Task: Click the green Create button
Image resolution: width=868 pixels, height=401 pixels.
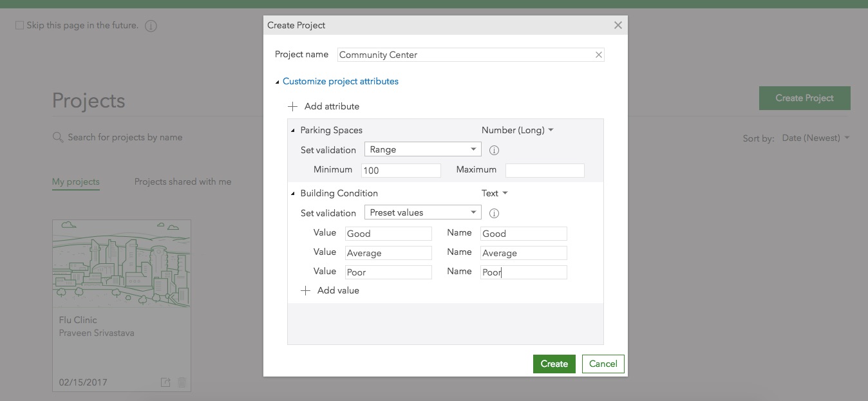Action: tap(554, 364)
